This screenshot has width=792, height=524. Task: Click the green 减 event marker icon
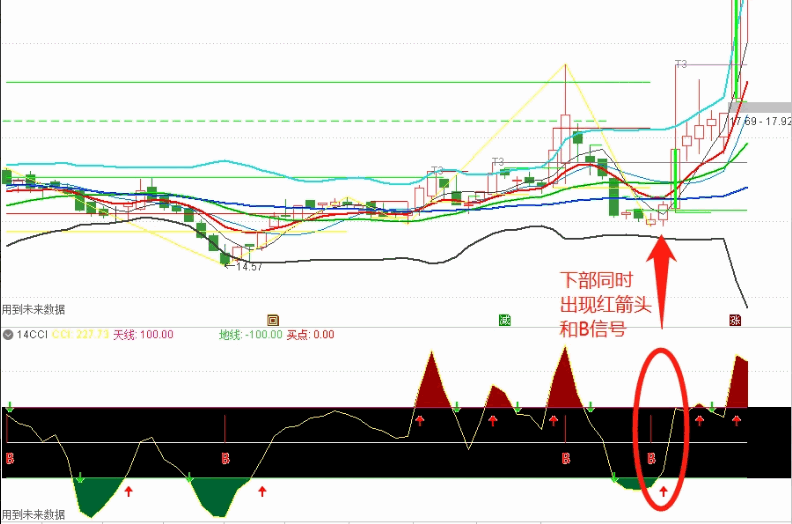pos(505,320)
